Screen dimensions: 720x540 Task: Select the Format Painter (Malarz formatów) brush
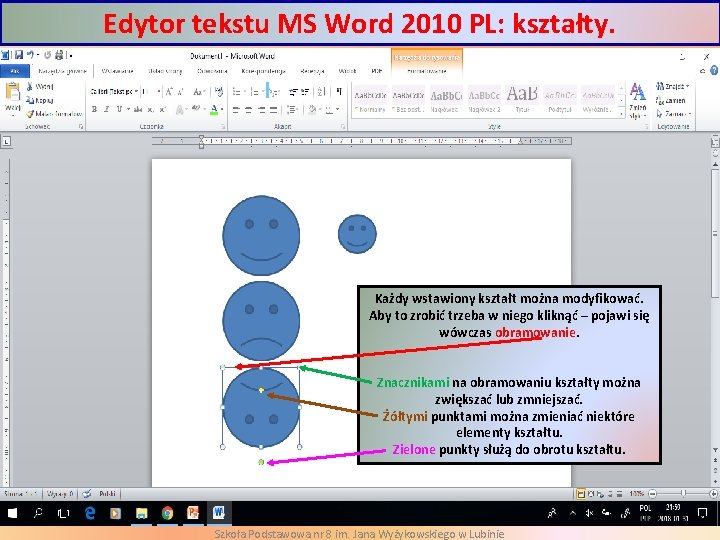[x=30, y=113]
